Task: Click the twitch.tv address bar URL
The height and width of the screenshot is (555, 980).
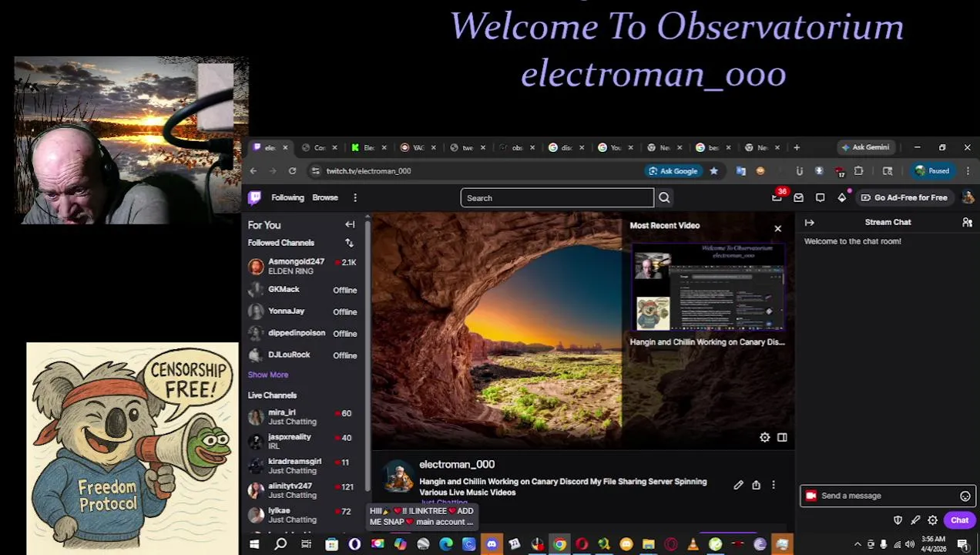Action: [368, 171]
